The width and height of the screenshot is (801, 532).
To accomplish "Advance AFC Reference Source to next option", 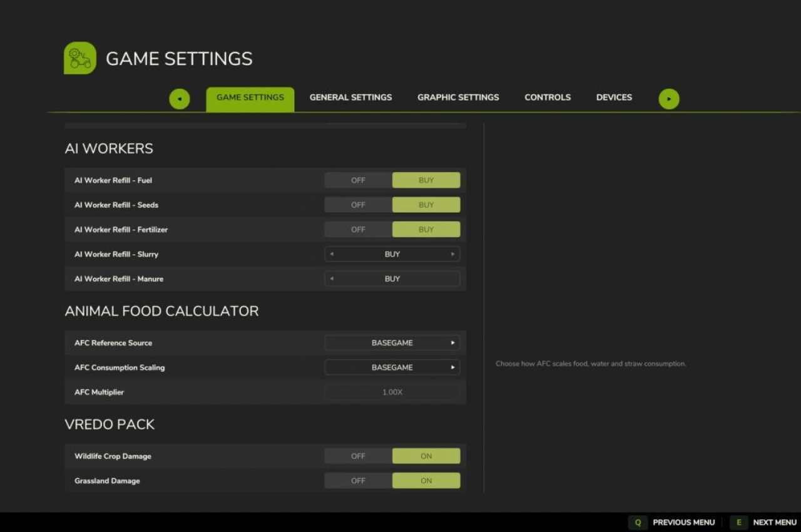I will pos(452,343).
